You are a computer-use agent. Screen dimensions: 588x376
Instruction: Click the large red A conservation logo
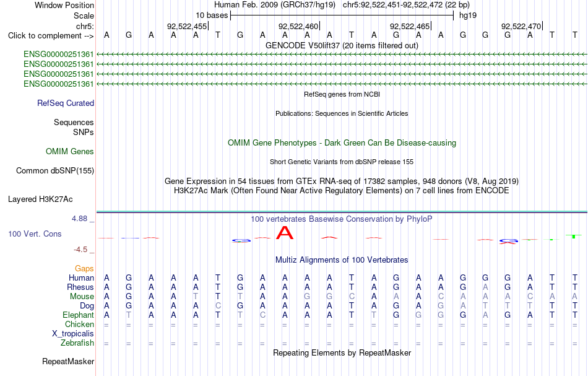(285, 233)
